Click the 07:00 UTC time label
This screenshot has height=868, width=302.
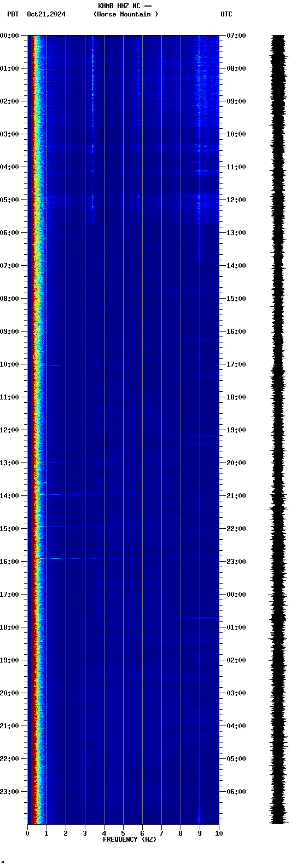coord(236,36)
